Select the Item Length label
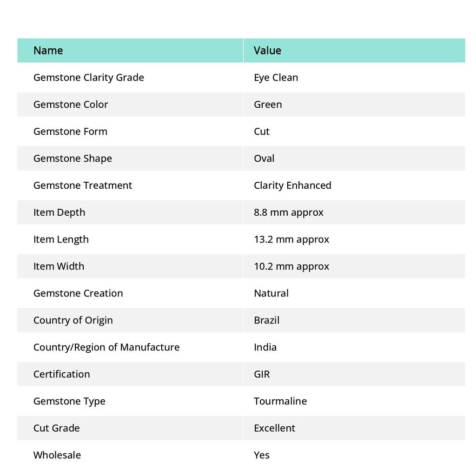 tap(61, 239)
